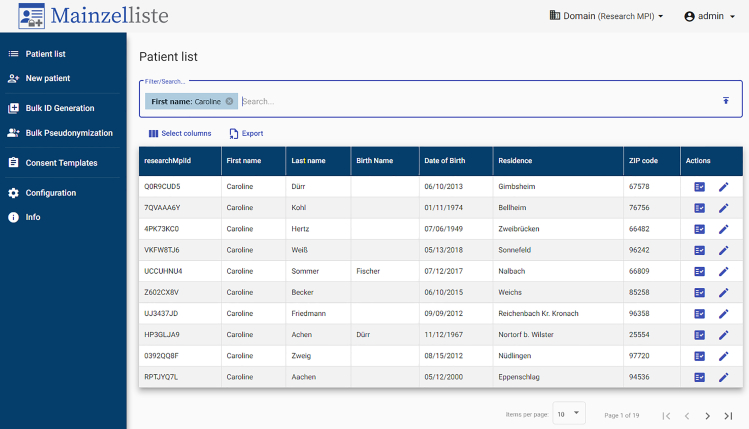Edit patient Caroline Sommer with pencil icon
This screenshot has width=749, height=429.
724,271
